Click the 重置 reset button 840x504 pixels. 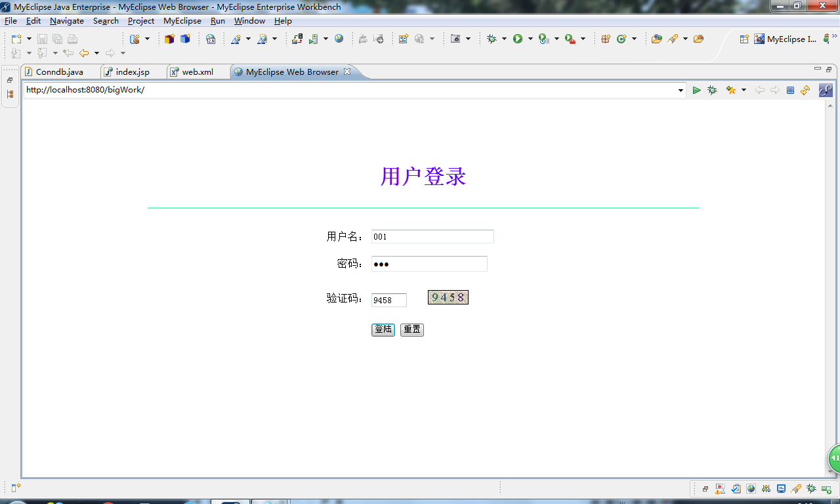[412, 329]
